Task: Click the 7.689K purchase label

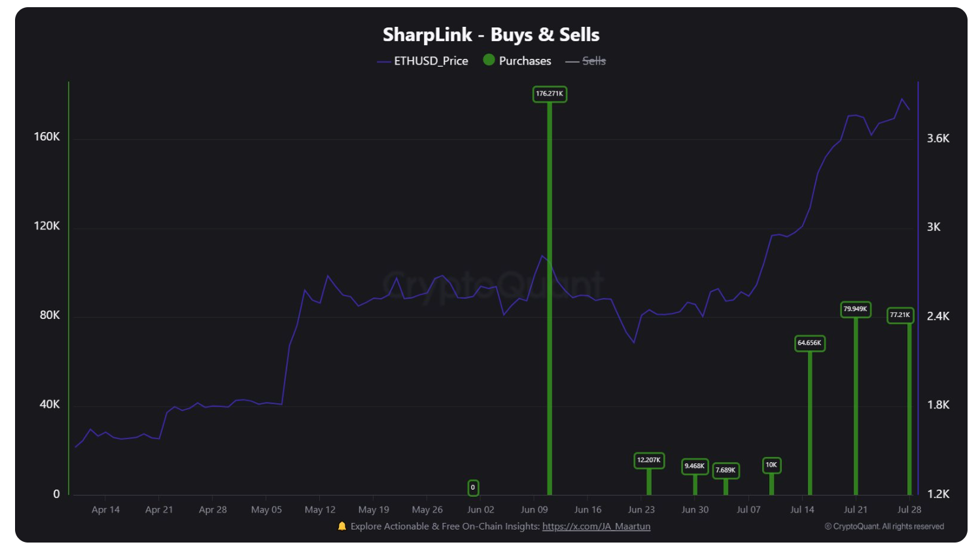Action: pyautogui.click(x=726, y=470)
